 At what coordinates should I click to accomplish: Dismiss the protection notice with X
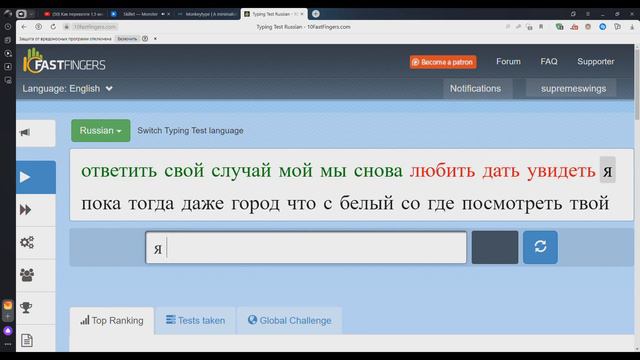pos(155,38)
